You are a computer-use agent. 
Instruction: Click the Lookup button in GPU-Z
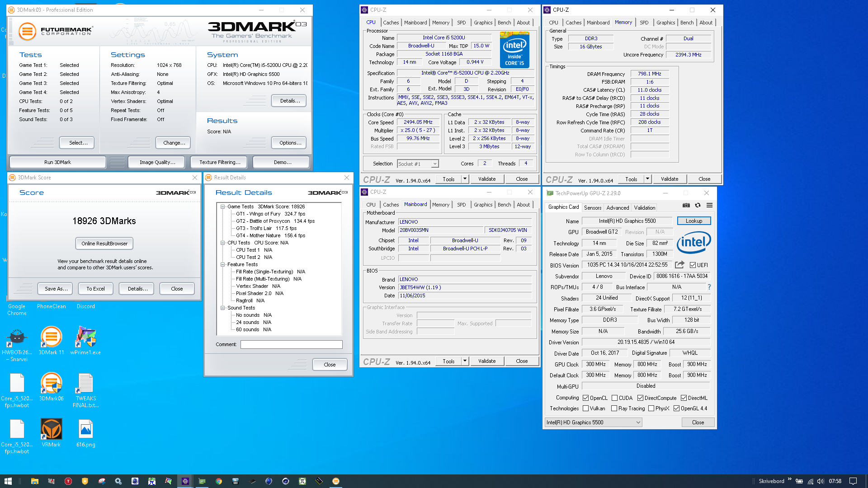pos(694,221)
